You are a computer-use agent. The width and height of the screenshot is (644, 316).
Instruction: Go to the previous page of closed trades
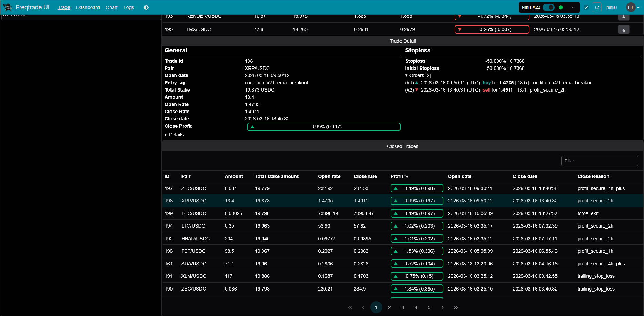pyautogui.click(x=363, y=307)
